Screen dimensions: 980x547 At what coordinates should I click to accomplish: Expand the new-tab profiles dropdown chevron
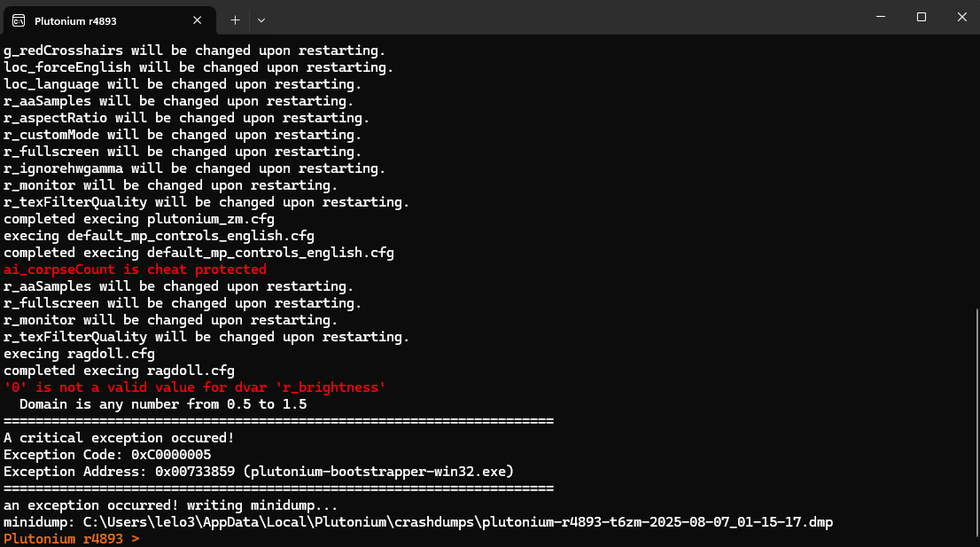261,20
